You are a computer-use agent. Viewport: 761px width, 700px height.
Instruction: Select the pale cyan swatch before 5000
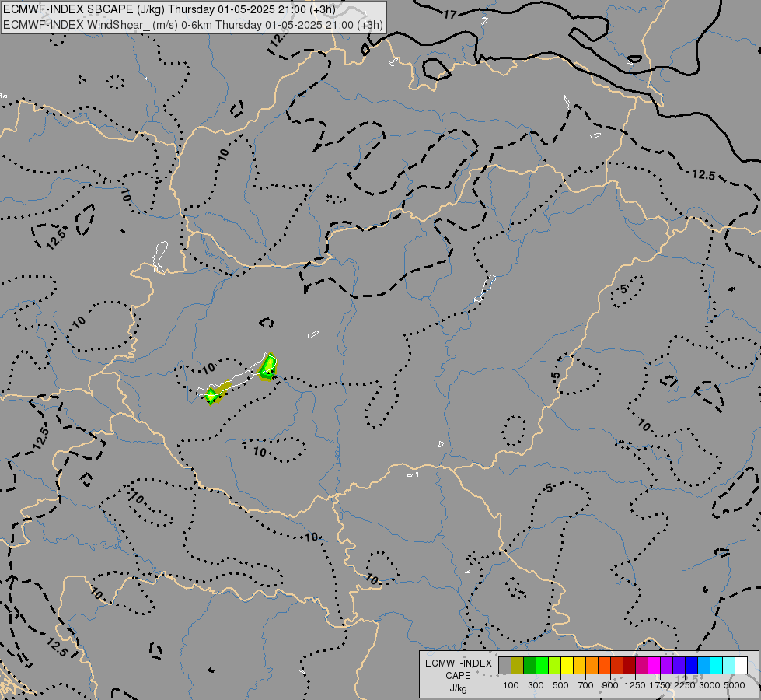pos(728,665)
